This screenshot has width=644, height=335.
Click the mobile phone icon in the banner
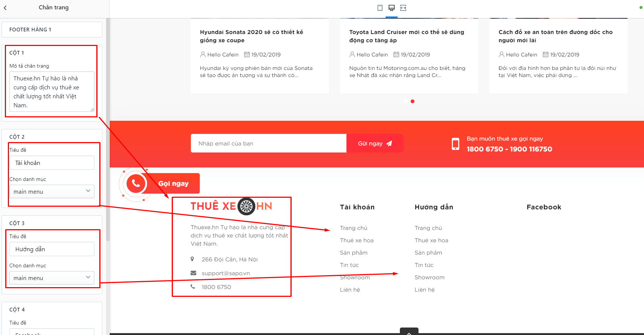pos(455,144)
